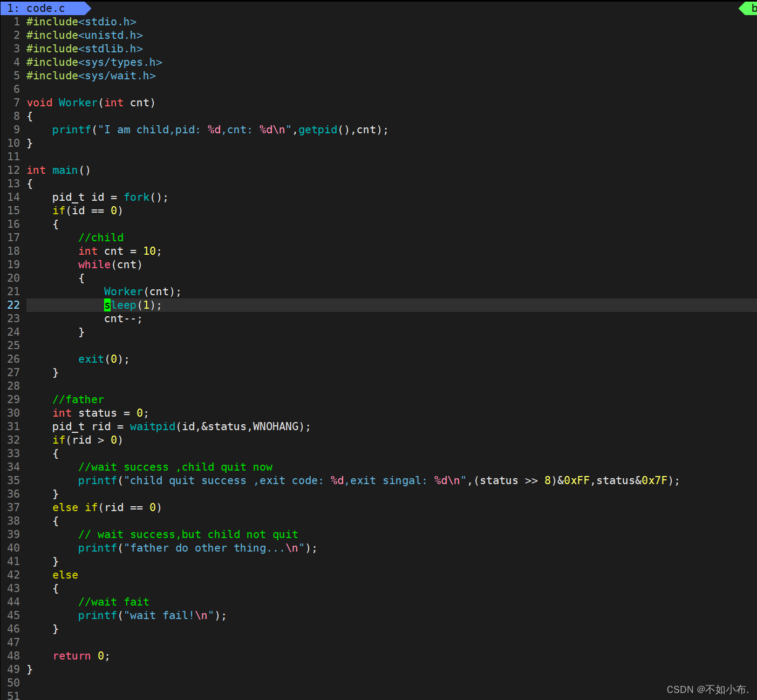This screenshot has height=700, width=757.
Task: Click 'while(cnt)' loop statement
Action: pos(110,264)
